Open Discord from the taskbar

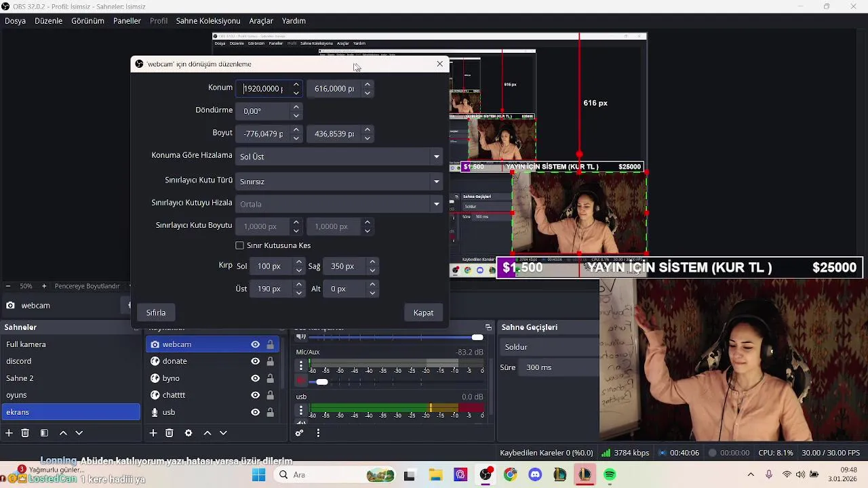(535, 475)
